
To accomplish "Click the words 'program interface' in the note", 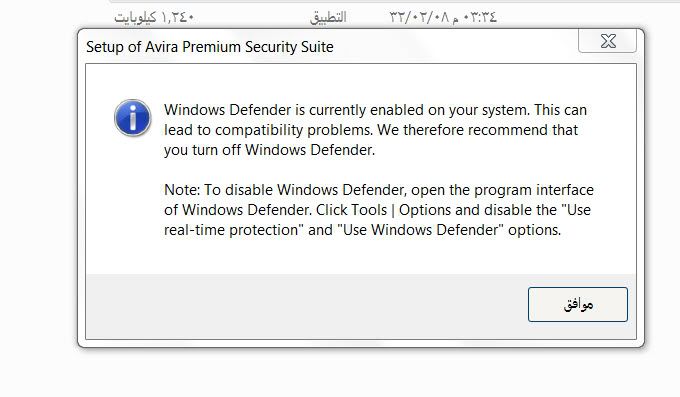I will (534, 190).
